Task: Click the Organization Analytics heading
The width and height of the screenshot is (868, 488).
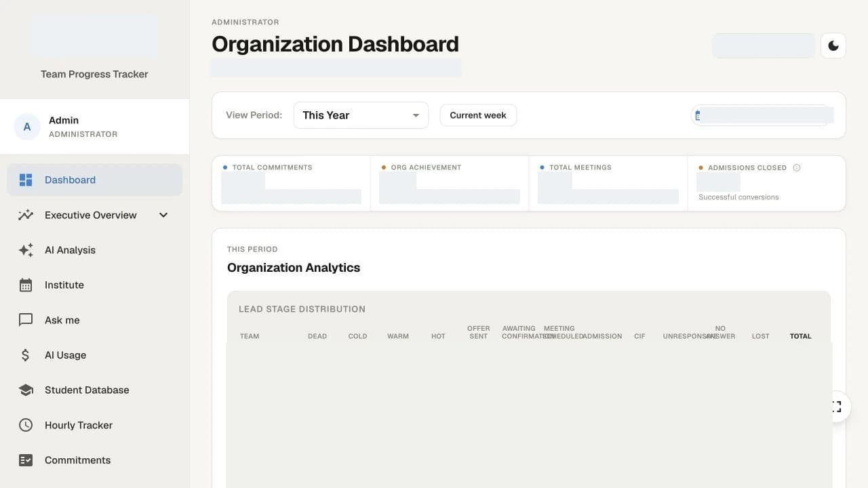Action: pyautogui.click(x=294, y=268)
